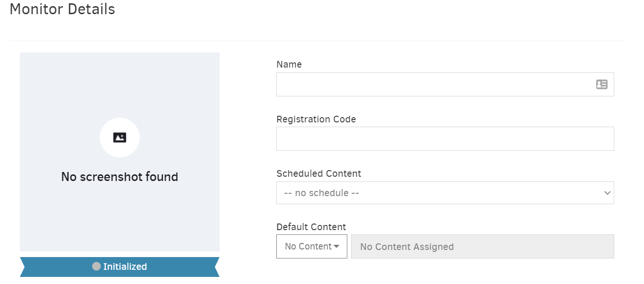Click into the Registration Code input box
Image resolution: width=644 pixels, height=284 pixels.
(445, 139)
